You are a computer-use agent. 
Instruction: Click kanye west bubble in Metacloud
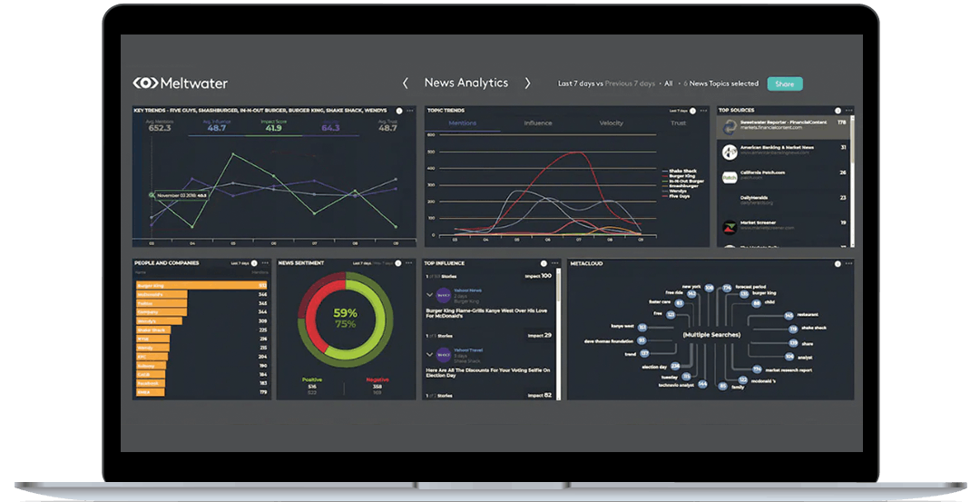click(x=642, y=327)
